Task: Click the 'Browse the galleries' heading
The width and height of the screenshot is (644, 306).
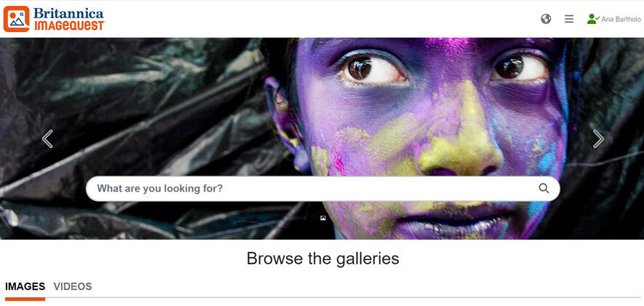Action: pyautogui.click(x=323, y=259)
